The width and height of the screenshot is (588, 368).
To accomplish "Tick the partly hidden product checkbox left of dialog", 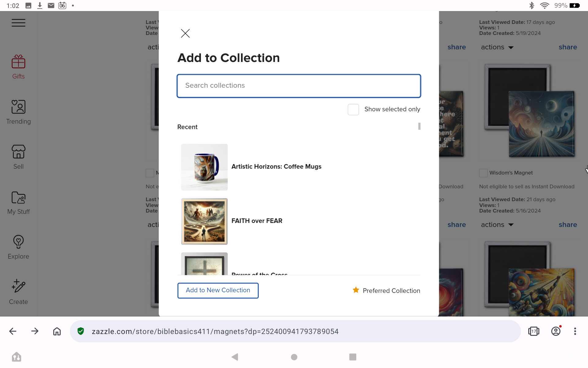I will pos(150,173).
